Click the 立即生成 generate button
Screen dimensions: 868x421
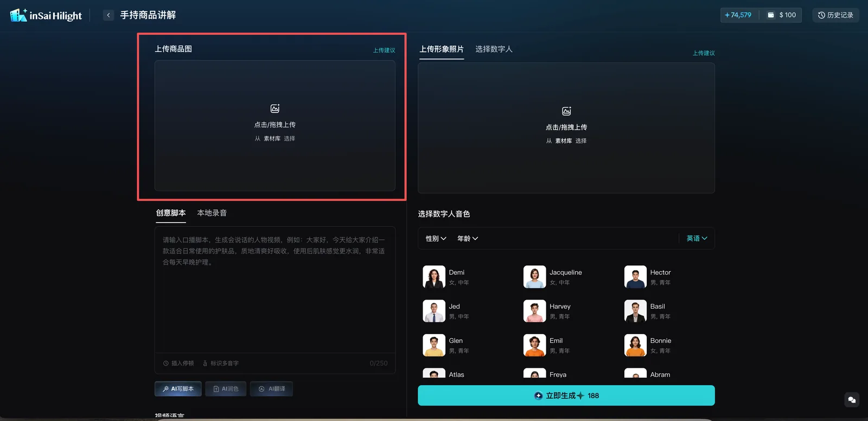566,396
